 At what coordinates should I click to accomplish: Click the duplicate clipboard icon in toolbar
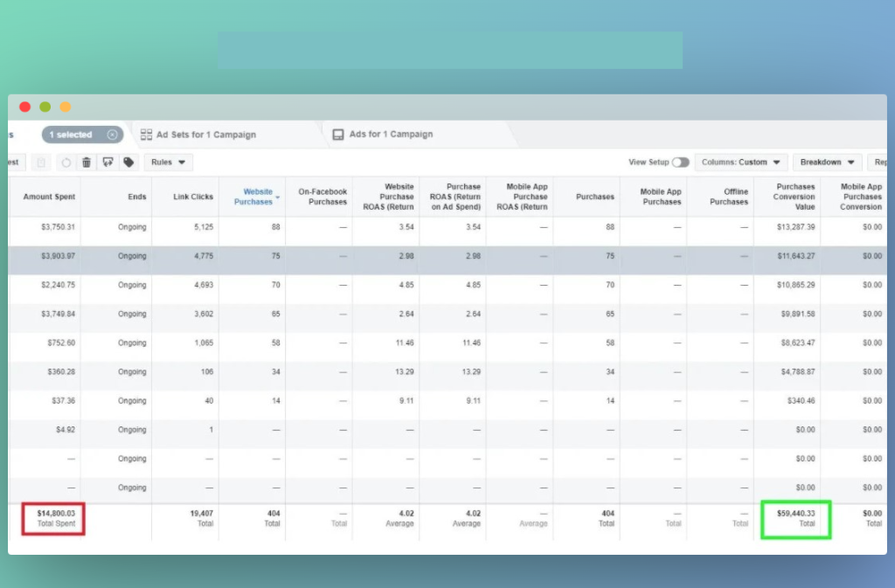(x=41, y=163)
